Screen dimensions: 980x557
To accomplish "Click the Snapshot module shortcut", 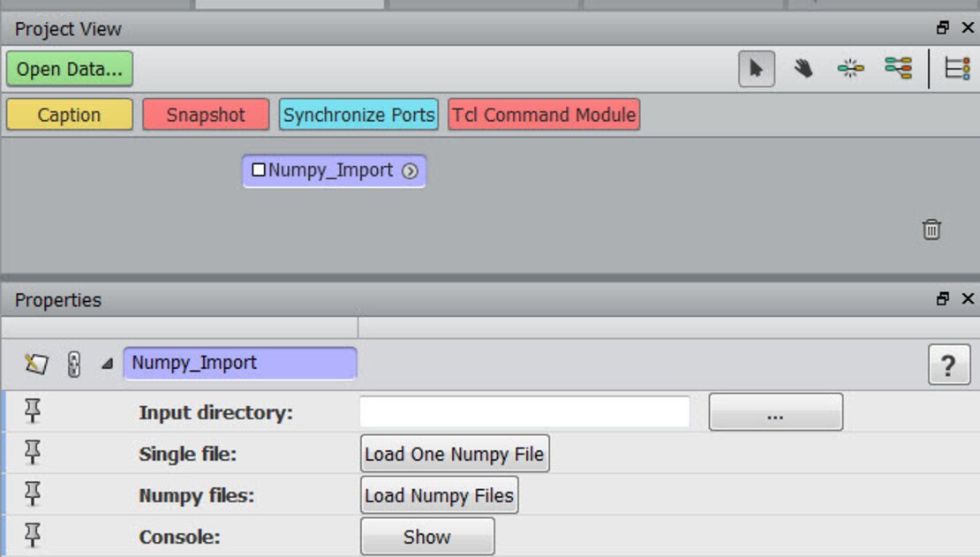I will [x=206, y=115].
